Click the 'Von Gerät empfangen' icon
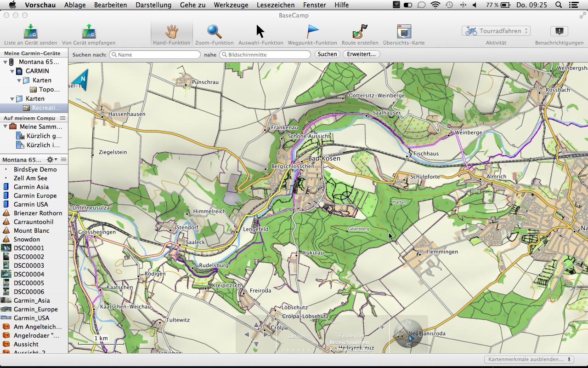Screen dimensions: 588x368 [89, 31]
